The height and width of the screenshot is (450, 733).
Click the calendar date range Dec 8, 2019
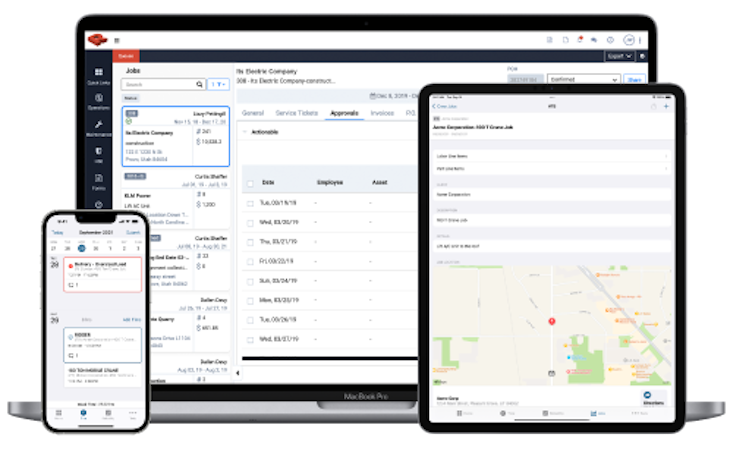pos(393,96)
